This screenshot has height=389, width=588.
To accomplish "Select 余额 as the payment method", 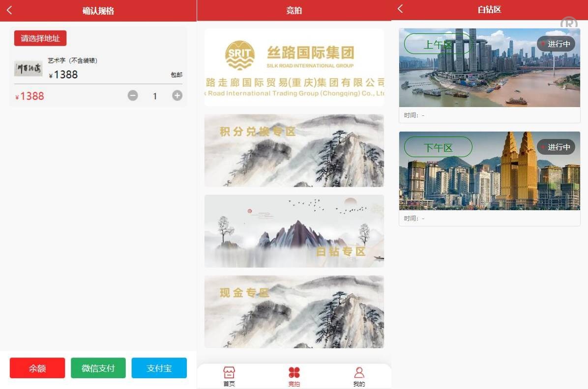I will tap(37, 367).
